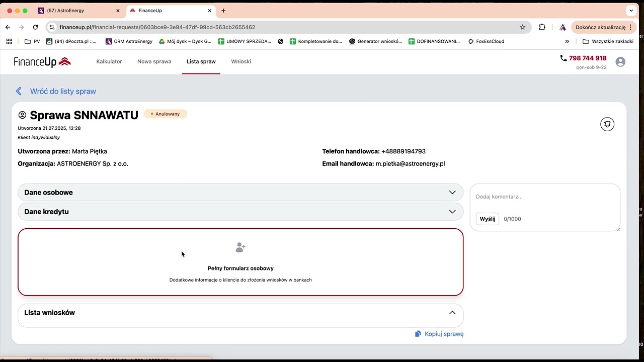
Task: Switch to the AstroEnergy browser tab
Action: coord(79,11)
